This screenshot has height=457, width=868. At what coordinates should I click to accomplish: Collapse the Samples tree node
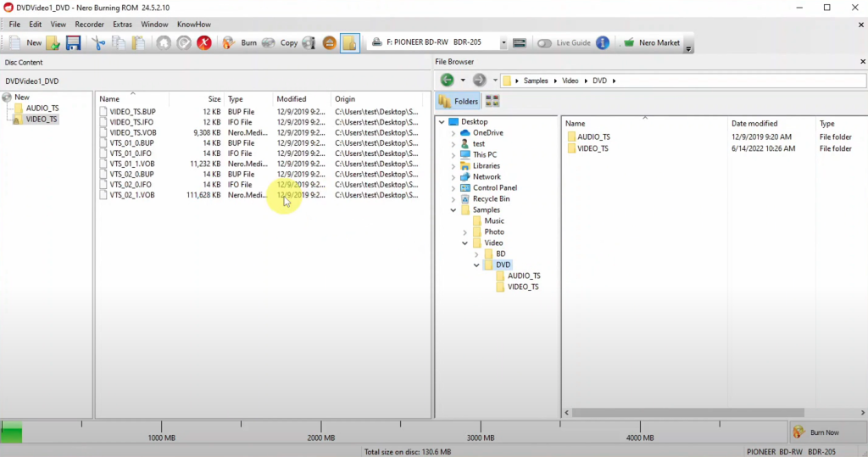point(453,210)
